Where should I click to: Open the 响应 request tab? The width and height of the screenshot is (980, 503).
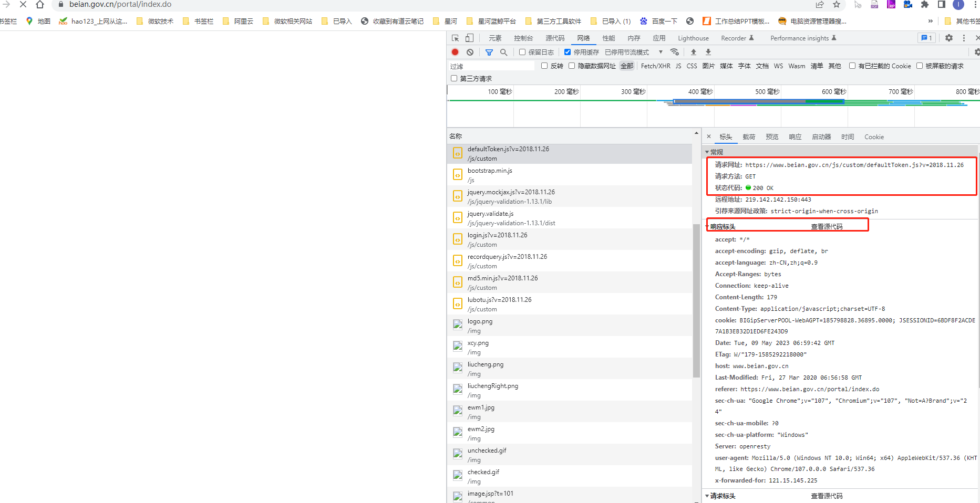click(x=795, y=137)
